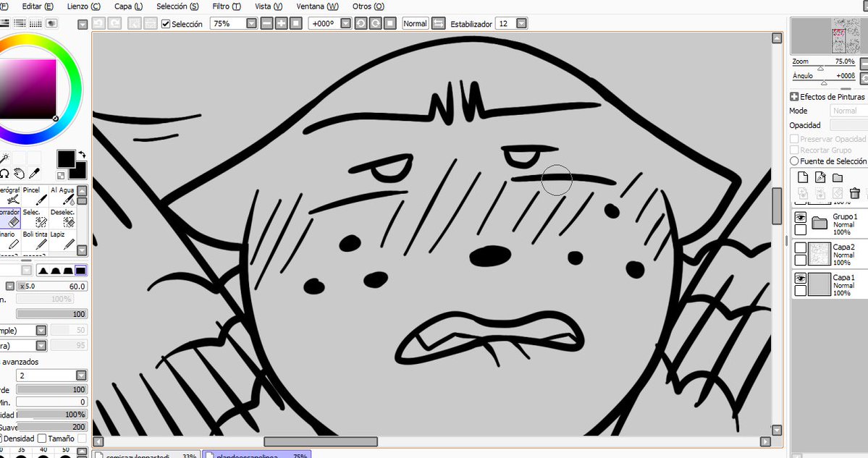Enable the Densidad pressure checkbox

(x=1, y=438)
